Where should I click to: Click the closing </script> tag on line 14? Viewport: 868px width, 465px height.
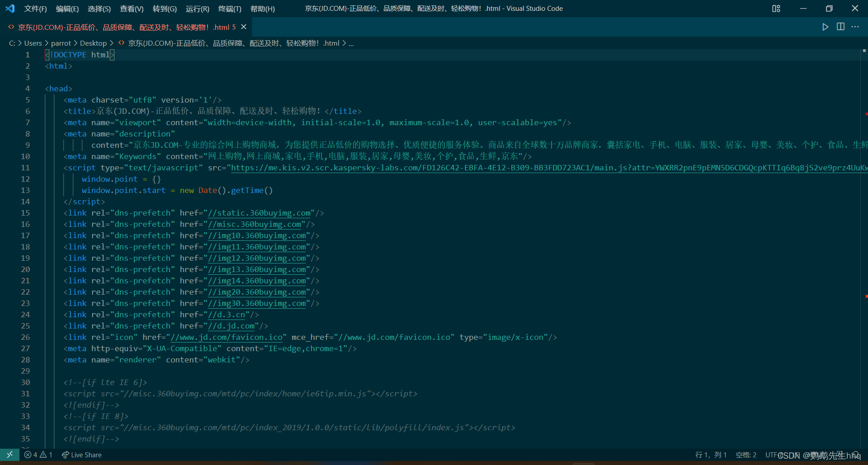pos(84,202)
